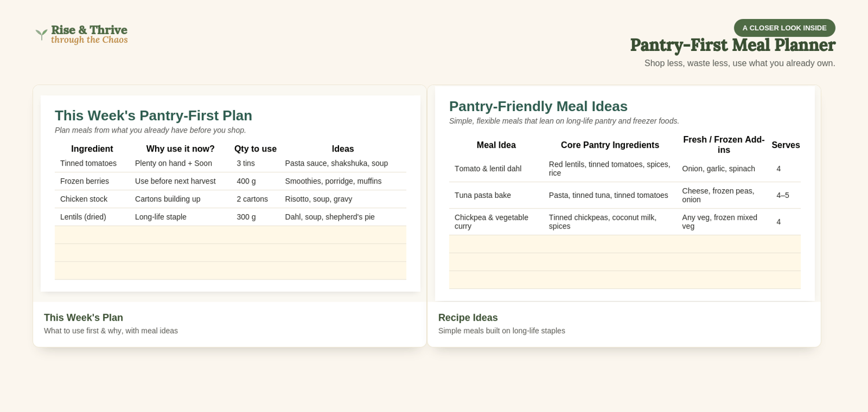This screenshot has width=868, height=412.
Task: Click the Rise & Thrive sprout logo icon
Action: pyautogui.click(x=41, y=35)
